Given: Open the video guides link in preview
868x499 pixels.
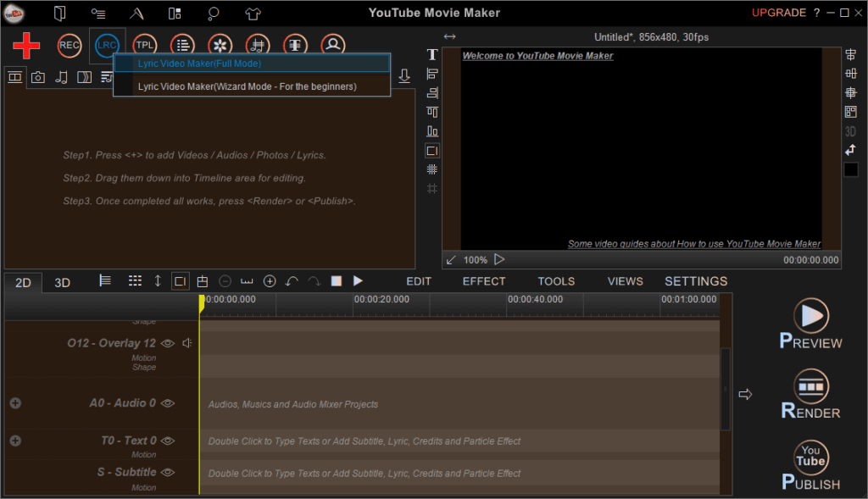Looking at the screenshot, I should [x=693, y=244].
